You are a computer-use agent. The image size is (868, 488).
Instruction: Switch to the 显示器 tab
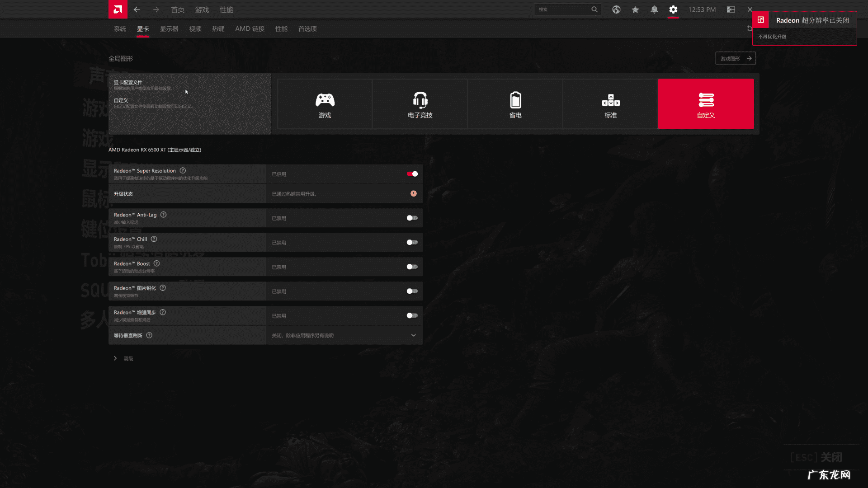(x=169, y=29)
